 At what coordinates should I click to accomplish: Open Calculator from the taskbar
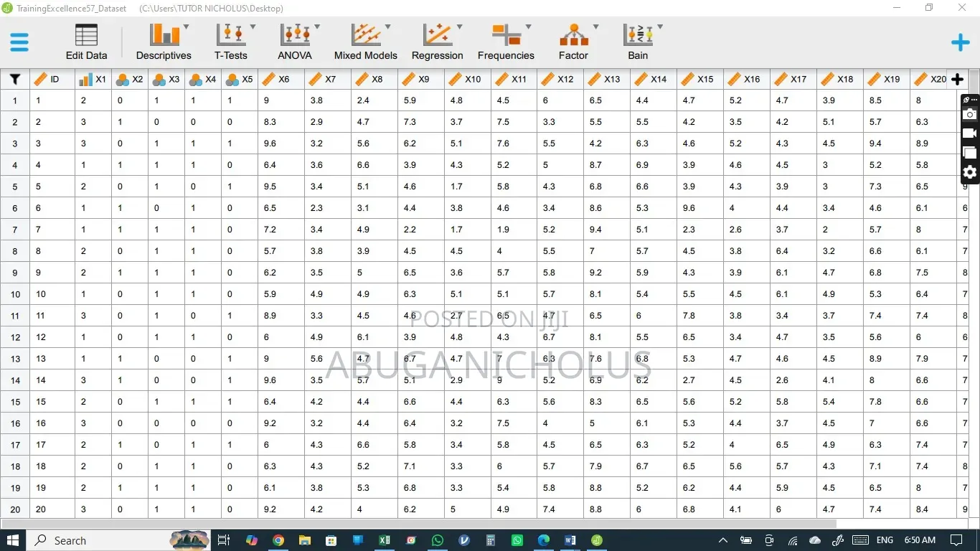[x=491, y=540]
